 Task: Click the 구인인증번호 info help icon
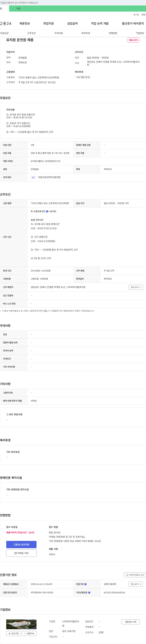pyautogui.click(x=89, y=592)
